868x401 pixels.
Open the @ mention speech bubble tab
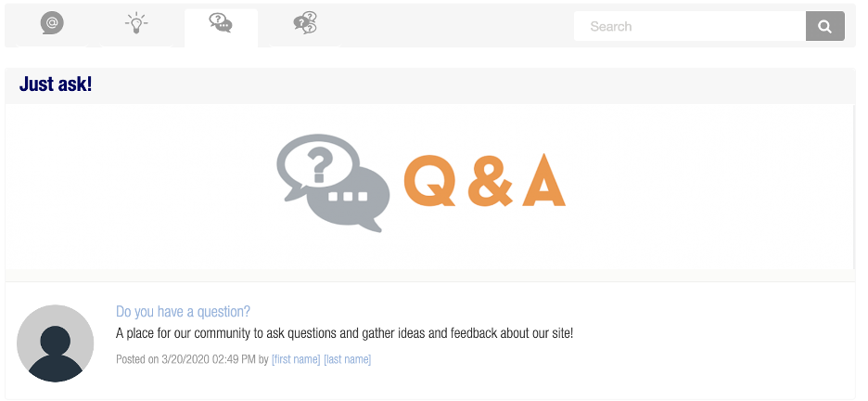(52, 24)
